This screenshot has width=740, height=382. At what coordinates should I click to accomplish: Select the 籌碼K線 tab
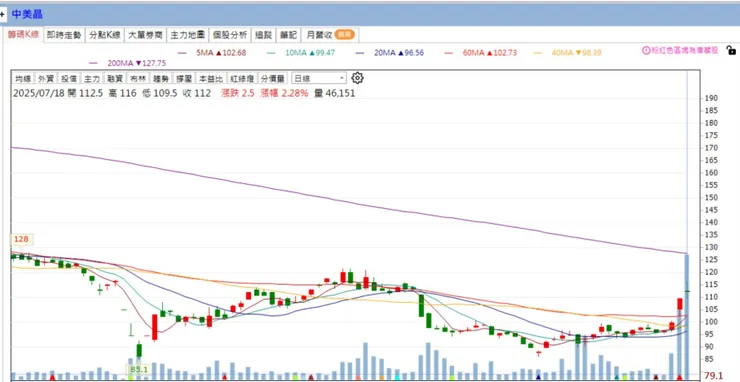(x=24, y=34)
